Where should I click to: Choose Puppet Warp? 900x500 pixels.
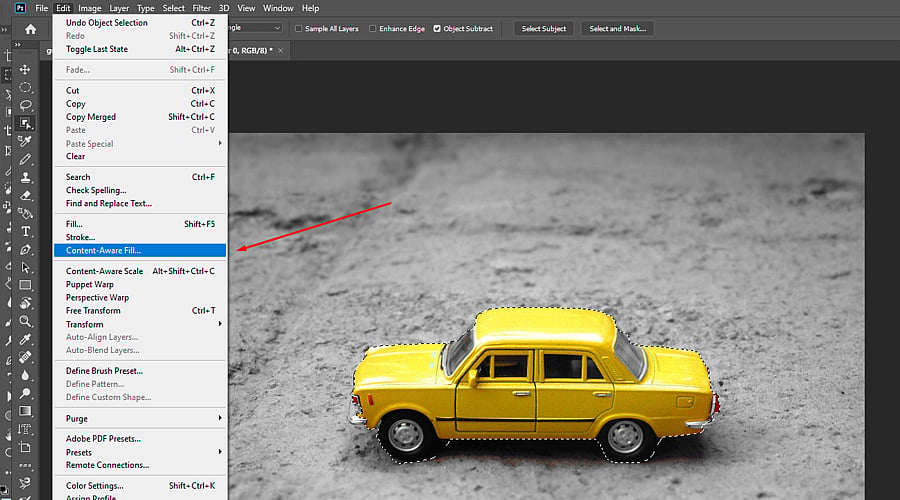140,284
